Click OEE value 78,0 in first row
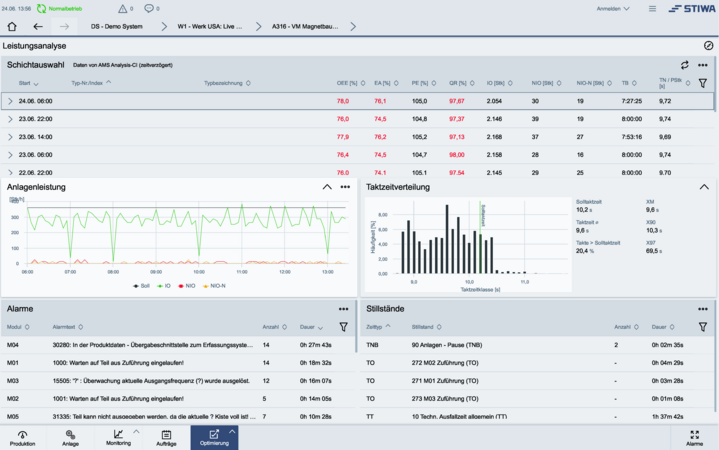The width and height of the screenshot is (719, 450). point(343,101)
